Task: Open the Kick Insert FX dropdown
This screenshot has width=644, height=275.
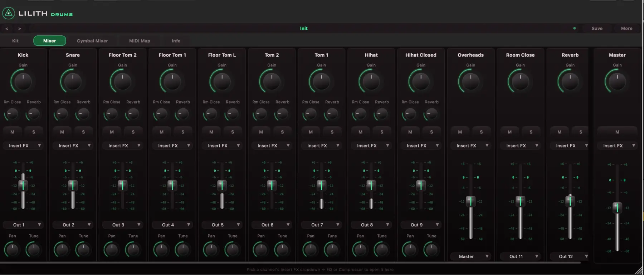Action: click(x=23, y=146)
